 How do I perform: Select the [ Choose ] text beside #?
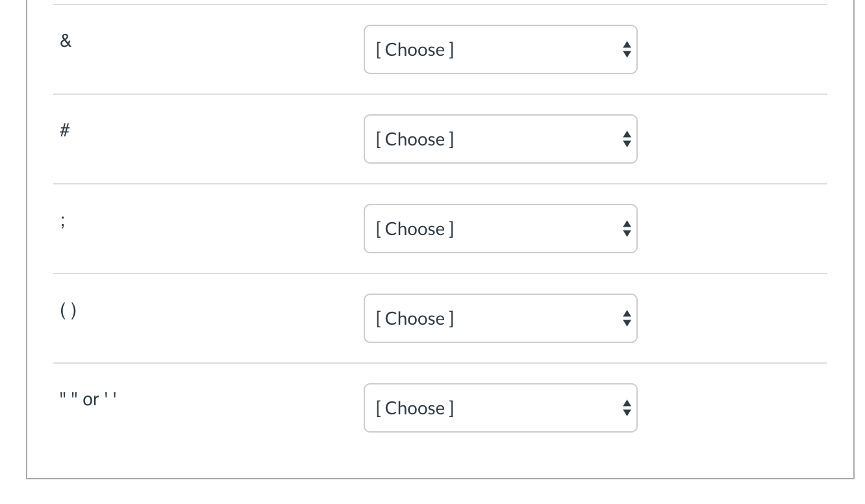[415, 139]
